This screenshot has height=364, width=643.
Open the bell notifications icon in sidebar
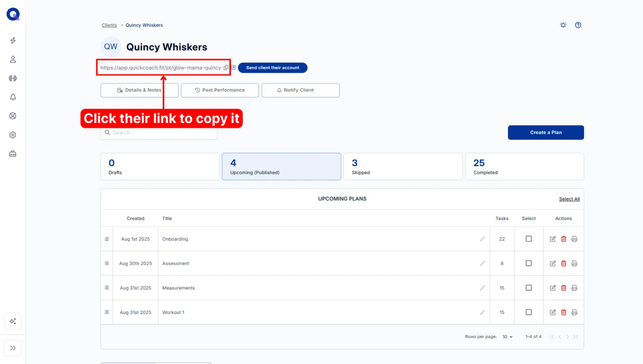coord(13,97)
